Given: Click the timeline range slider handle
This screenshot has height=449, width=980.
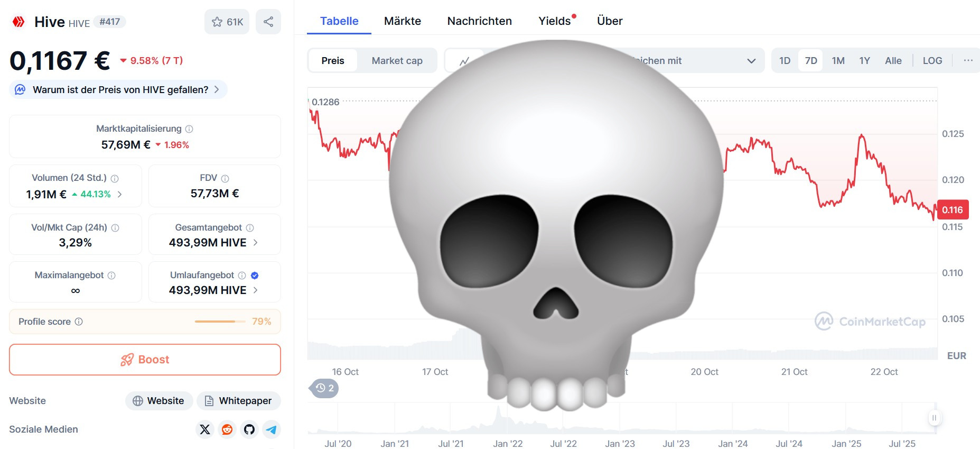Looking at the screenshot, I should click(934, 418).
